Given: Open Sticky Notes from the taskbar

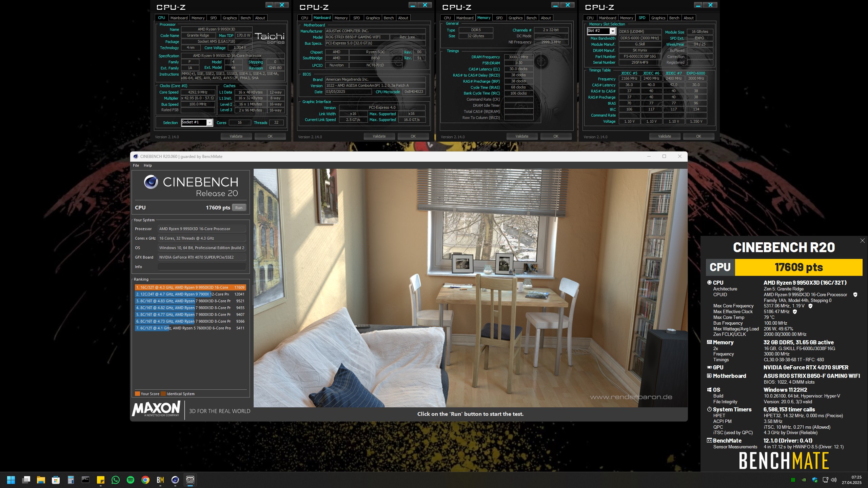Looking at the screenshot, I should [x=101, y=480].
